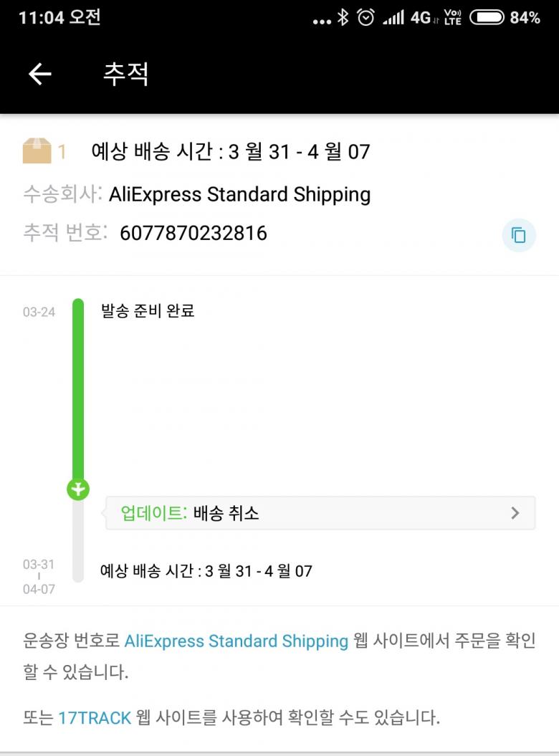
Task: Tap the 발송 준비 완료 status entry
Action: pos(148,311)
